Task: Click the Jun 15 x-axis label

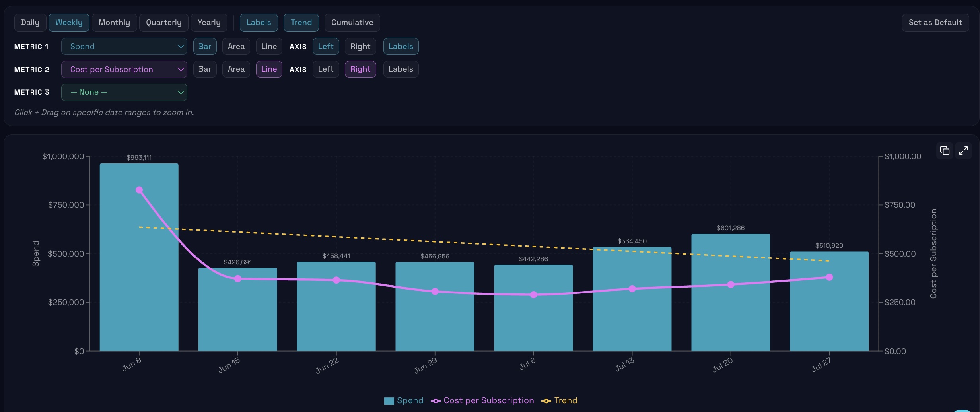Action: pos(229,365)
